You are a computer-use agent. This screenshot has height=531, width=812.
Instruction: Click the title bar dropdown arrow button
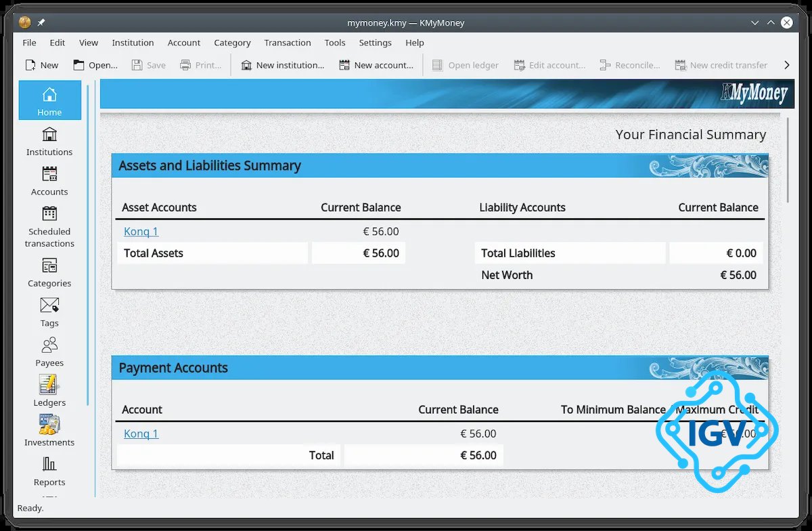[755, 22]
